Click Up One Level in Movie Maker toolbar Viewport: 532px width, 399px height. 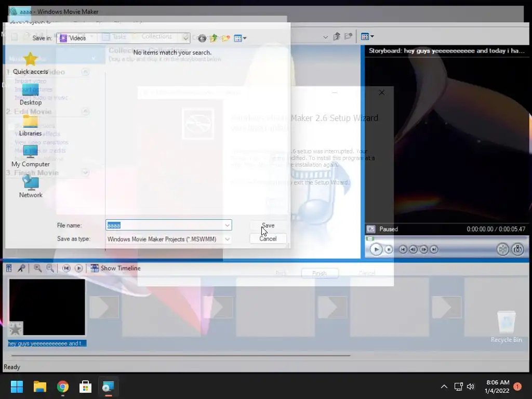(x=337, y=36)
